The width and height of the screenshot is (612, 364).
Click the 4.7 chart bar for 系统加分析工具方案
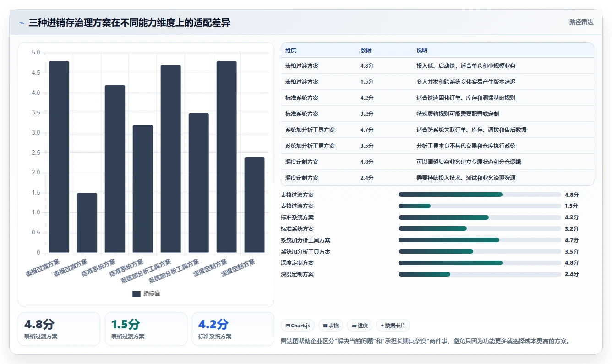[x=171, y=159]
